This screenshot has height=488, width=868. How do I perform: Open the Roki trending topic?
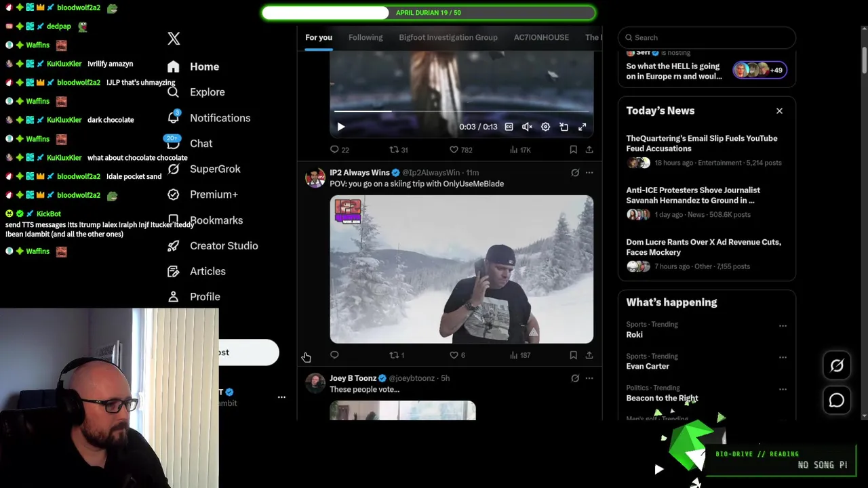pos(634,335)
